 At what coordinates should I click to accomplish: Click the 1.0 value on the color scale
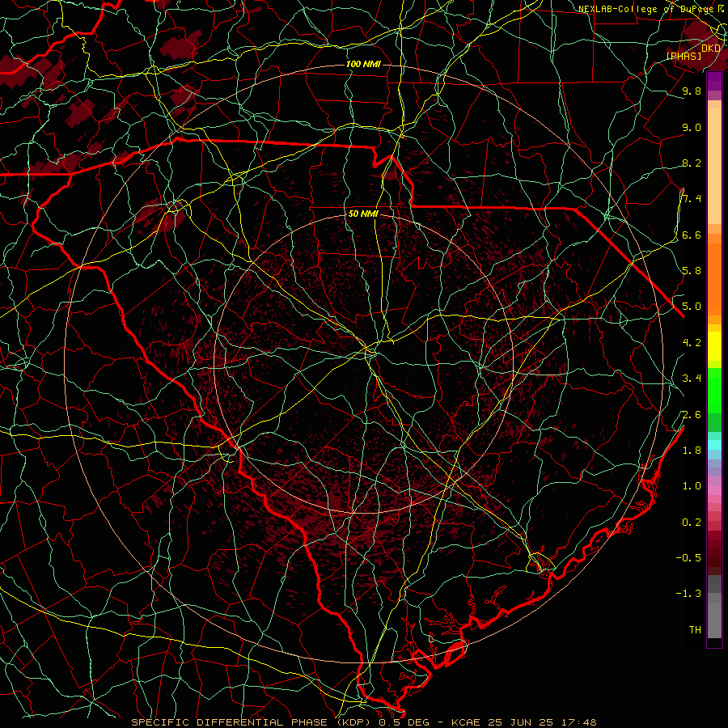[x=692, y=485]
